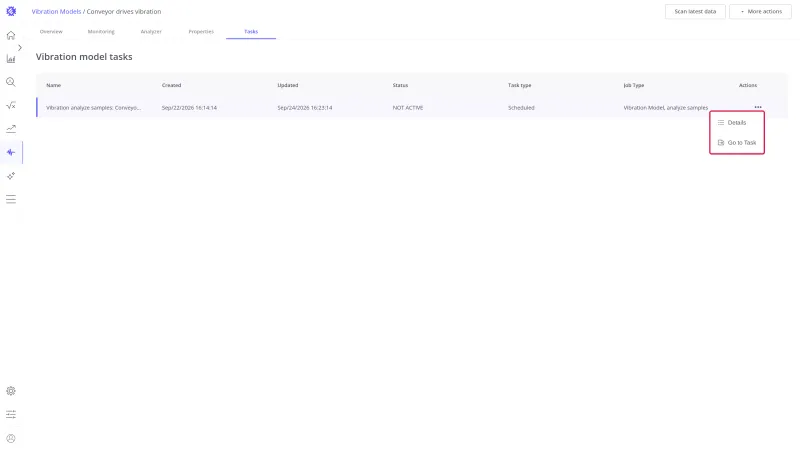This screenshot has height=450, width=800.
Task: Switch to the Properties tab
Action: click(x=201, y=32)
